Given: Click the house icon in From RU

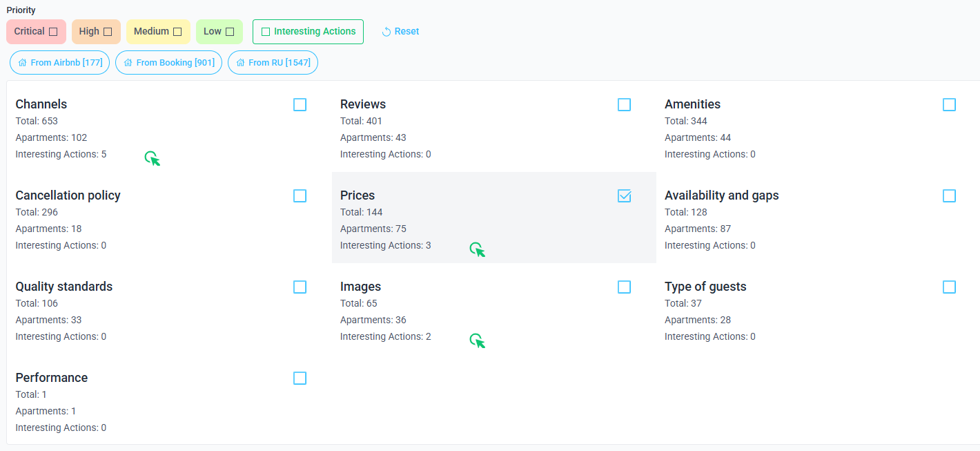Looking at the screenshot, I should [241, 63].
